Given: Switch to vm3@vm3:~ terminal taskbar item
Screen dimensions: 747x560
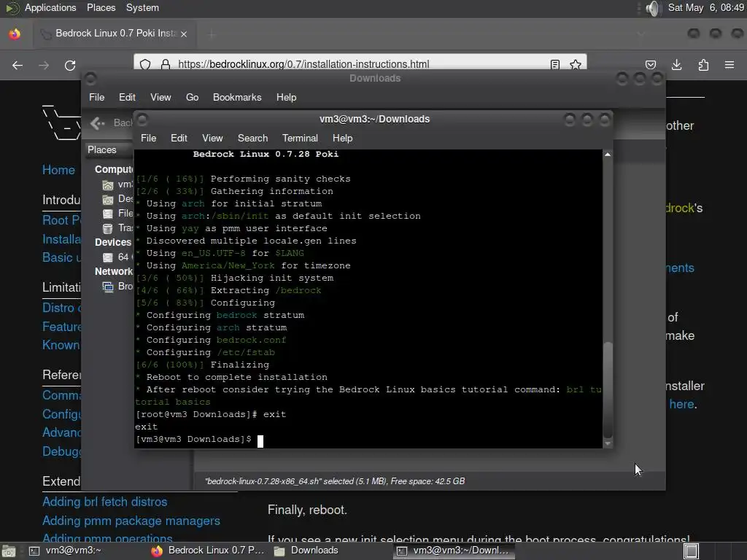Looking at the screenshot, I should [65, 551].
